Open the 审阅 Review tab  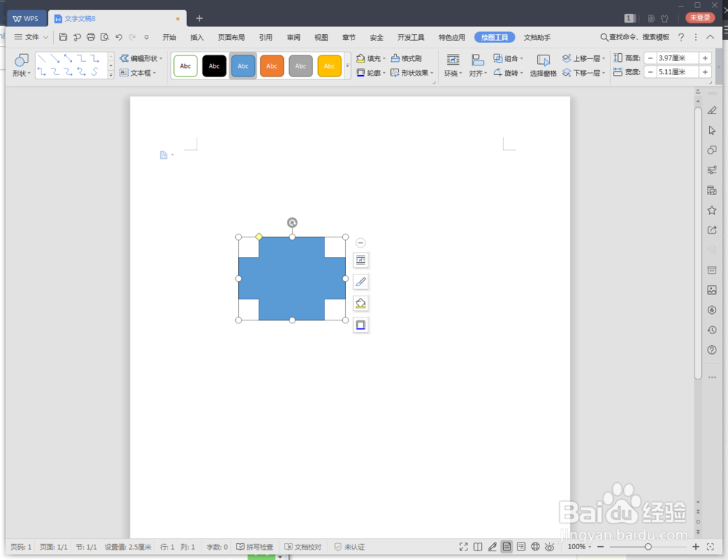click(293, 38)
